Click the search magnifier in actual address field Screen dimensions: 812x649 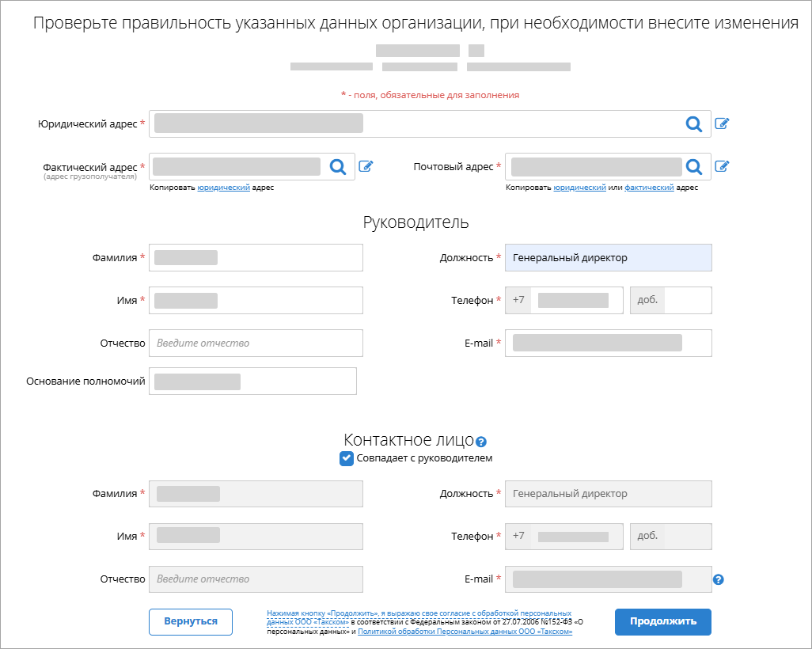pos(338,166)
